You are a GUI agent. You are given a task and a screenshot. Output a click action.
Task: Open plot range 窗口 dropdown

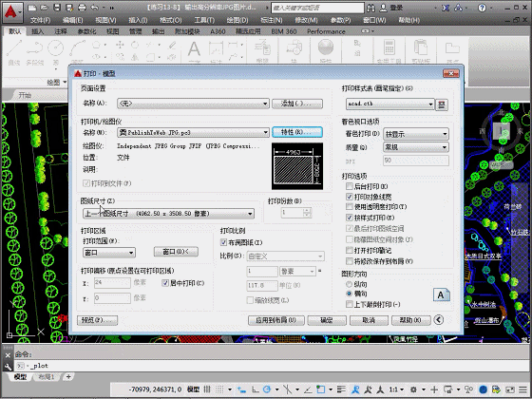(109, 253)
